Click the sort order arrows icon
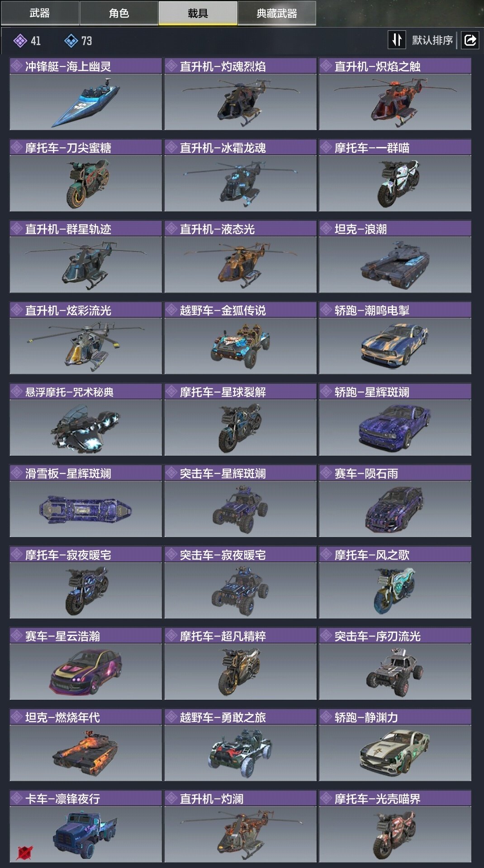The image size is (484, 868). coord(397,40)
